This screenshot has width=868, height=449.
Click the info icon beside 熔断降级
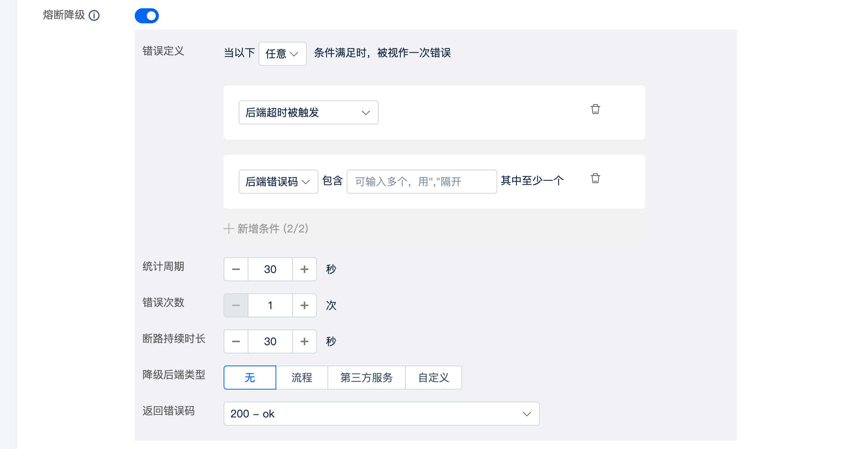94,15
